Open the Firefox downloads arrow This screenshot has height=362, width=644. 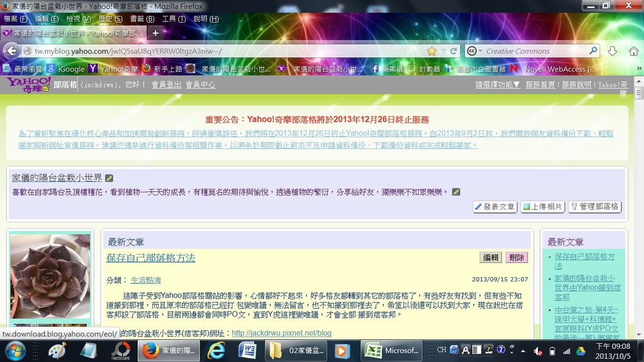click(x=613, y=51)
